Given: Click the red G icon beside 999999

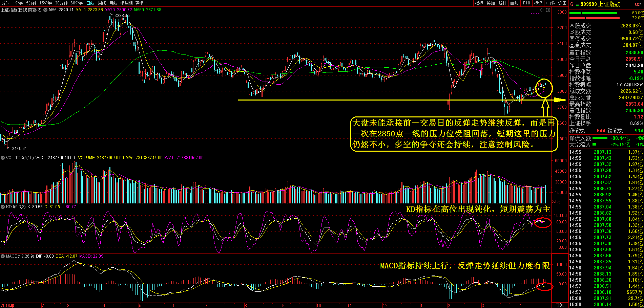Looking at the screenshot, I should tap(572, 4).
